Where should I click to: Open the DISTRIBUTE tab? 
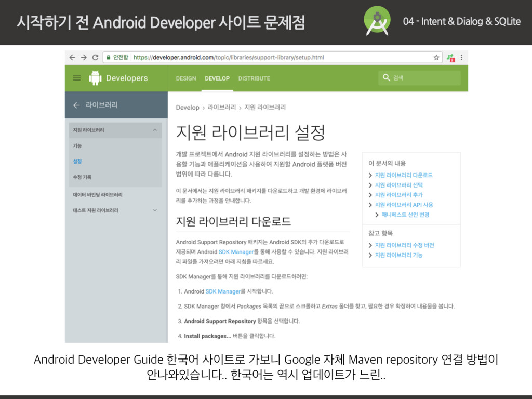(x=254, y=78)
